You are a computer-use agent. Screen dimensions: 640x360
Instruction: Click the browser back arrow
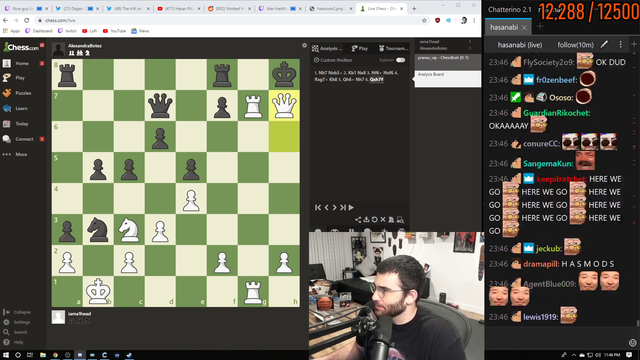(x=5, y=20)
